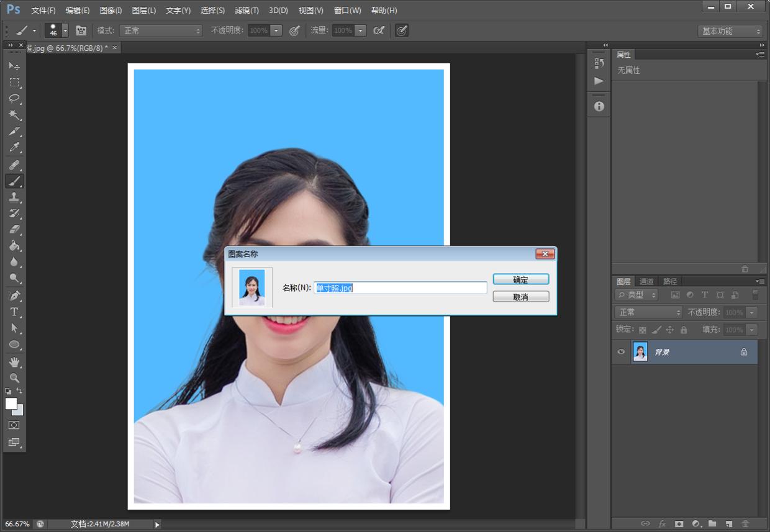Screen dimensions: 770x532
Task: Select the Clone Stamp tool
Action: tap(14, 197)
